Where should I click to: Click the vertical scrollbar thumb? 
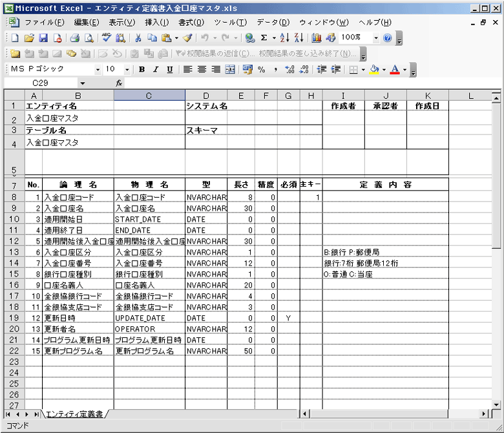point(496,175)
